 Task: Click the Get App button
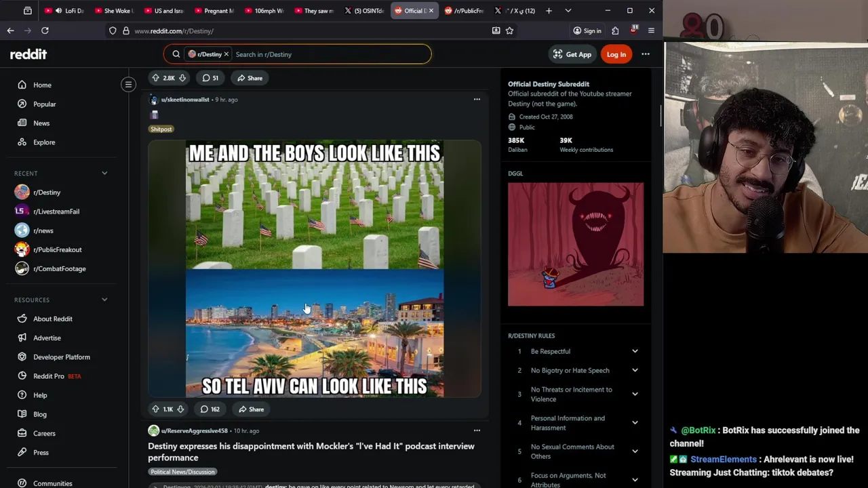572,54
